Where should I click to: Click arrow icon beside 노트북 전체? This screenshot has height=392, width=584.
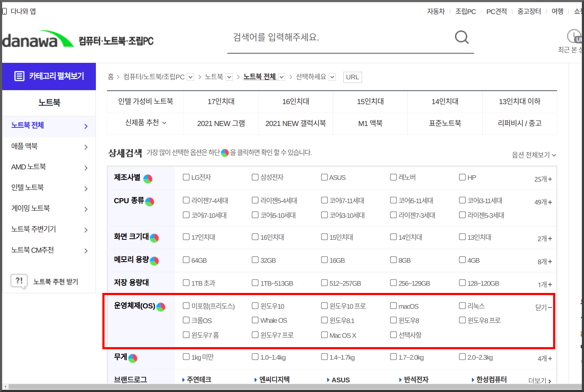(86, 126)
